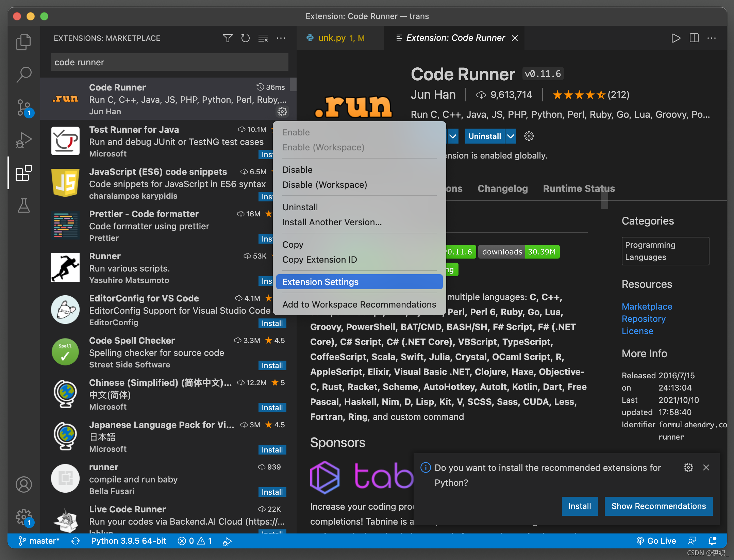Image resolution: width=734 pixels, height=560 pixels.
Task: Switch to the unk.py editor tab
Action: click(x=340, y=38)
